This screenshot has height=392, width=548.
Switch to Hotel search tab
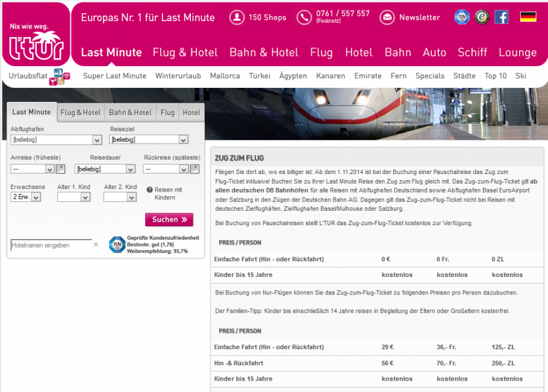point(191,113)
